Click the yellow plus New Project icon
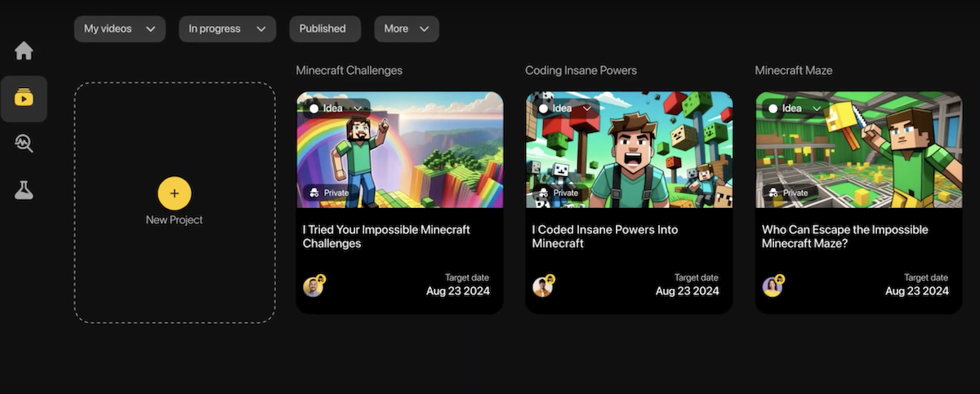Screen dimensions: 980x394 point(174,193)
